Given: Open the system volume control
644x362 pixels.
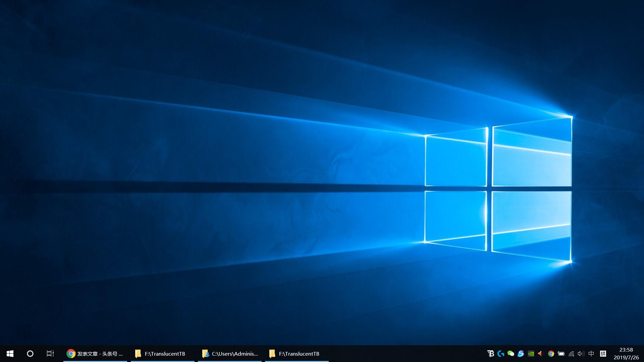Looking at the screenshot, I should tap(581, 354).
